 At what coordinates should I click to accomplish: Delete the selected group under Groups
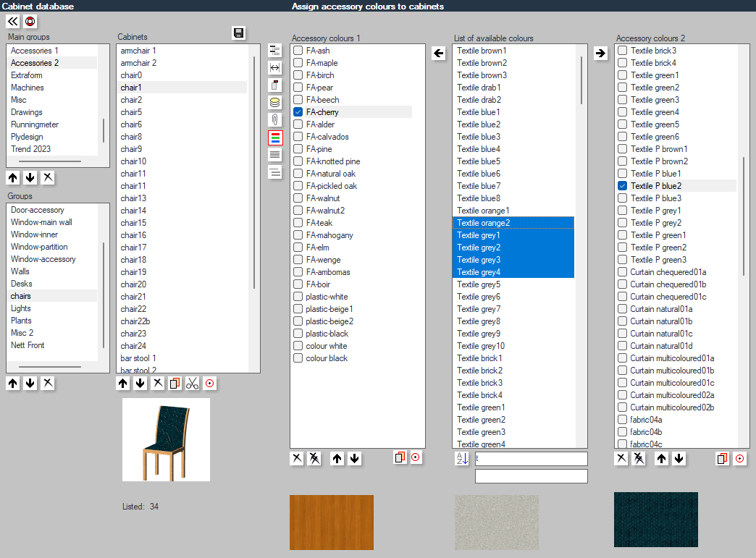(x=48, y=384)
